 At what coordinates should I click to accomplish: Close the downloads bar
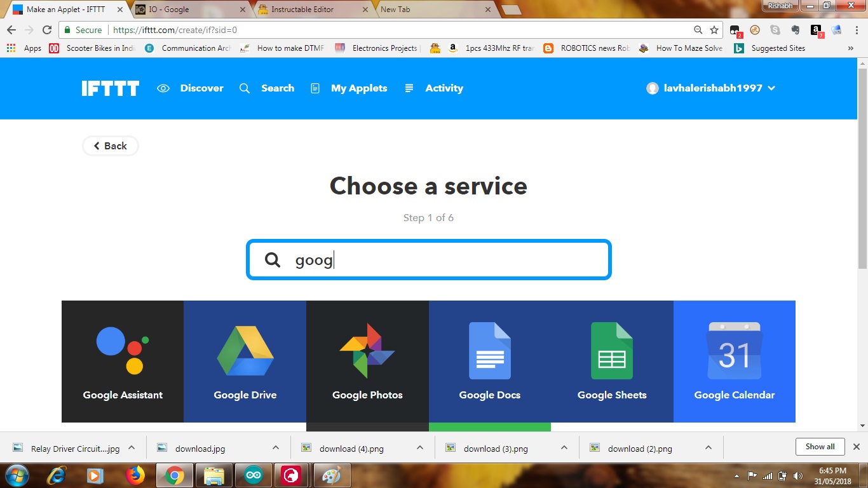[x=856, y=447]
